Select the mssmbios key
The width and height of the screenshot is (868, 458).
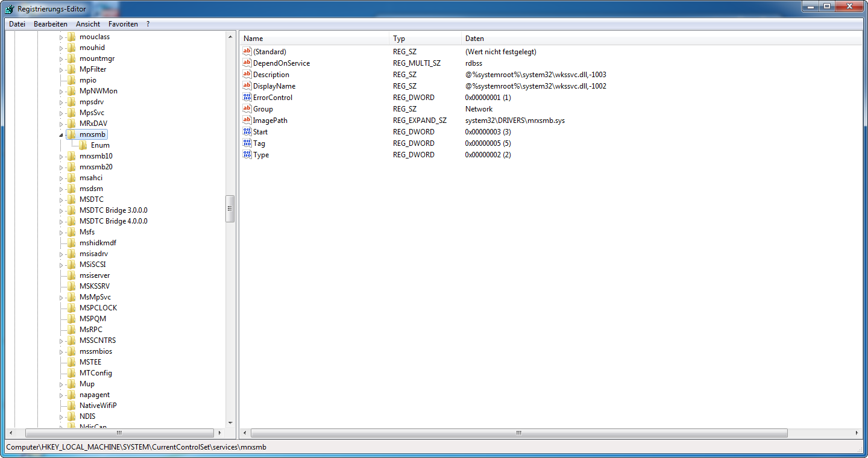[96, 351]
